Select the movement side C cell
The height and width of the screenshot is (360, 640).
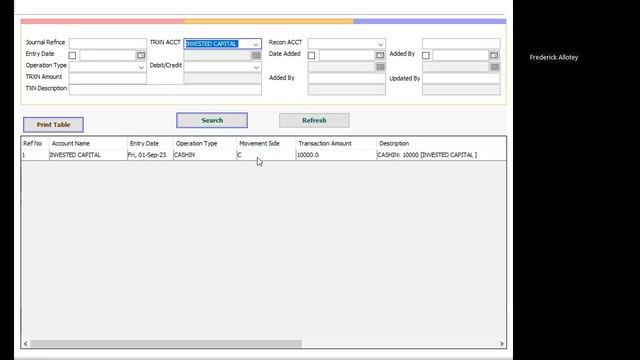(x=266, y=155)
